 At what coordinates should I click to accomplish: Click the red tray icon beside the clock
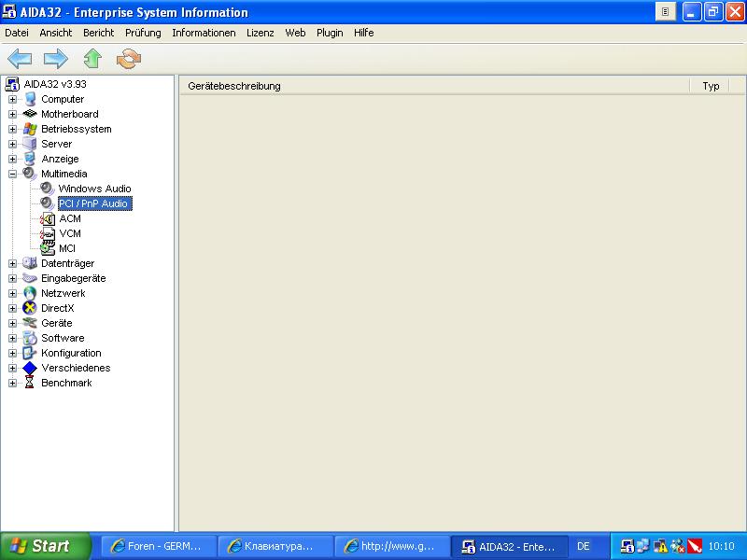[x=695, y=546]
